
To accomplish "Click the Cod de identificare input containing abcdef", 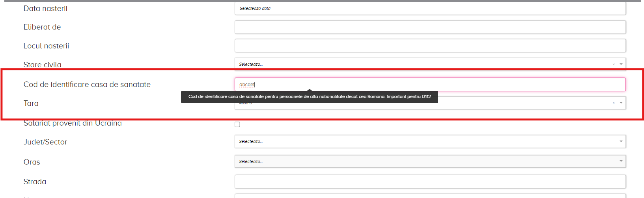I will pos(430,84).
